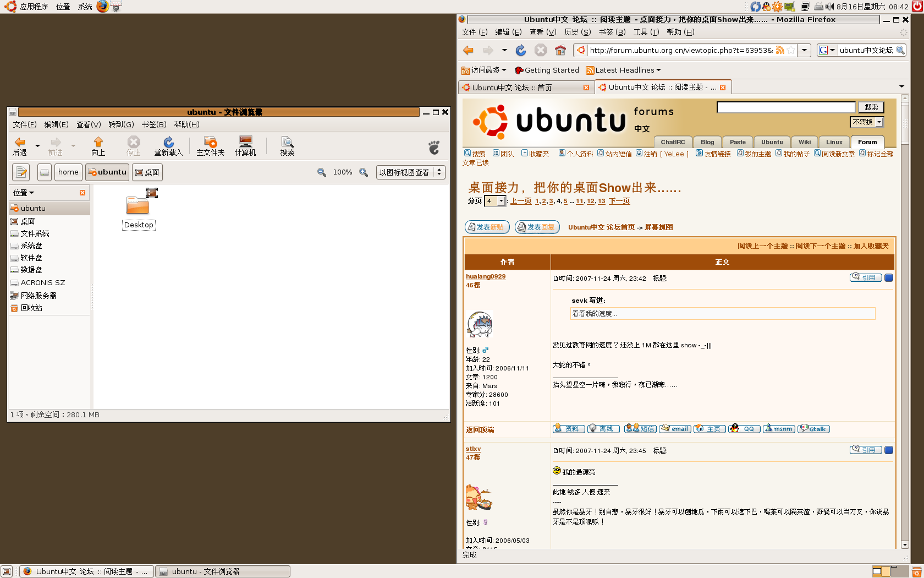Screen dimensions: 924x578
Task: Click the Firefox vertical scrollbar
Action: click(905, 321)
